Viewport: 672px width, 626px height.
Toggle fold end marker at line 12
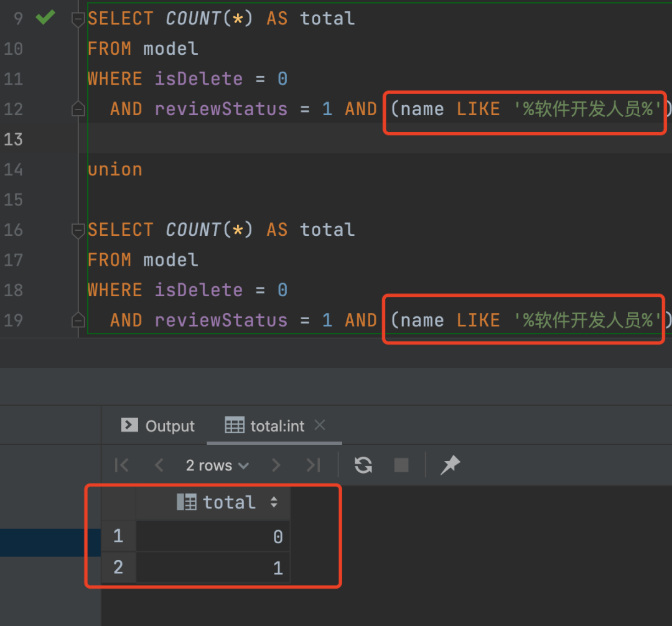click(78, 110)
